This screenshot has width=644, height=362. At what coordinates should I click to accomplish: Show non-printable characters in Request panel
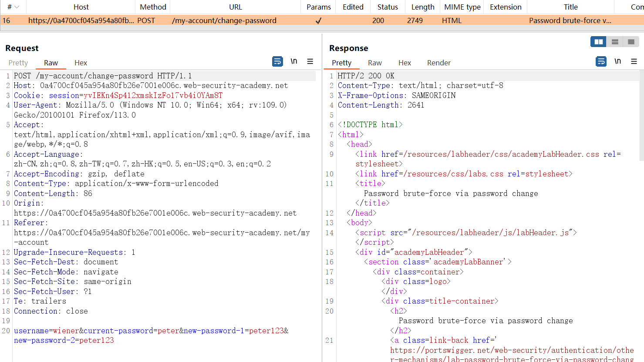[x=294, y=61]
